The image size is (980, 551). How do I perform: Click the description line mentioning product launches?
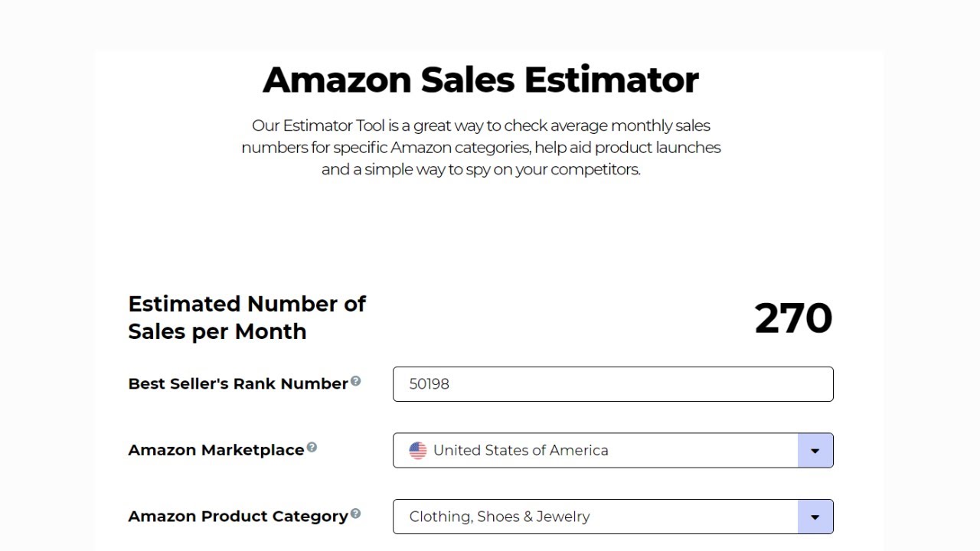[481, 147]
